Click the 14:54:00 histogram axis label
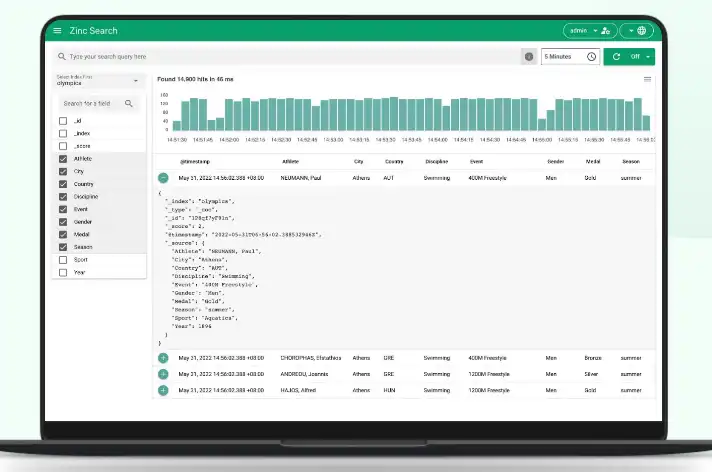Viewport: 712px width, 472px height. click(x=437, y=140)
